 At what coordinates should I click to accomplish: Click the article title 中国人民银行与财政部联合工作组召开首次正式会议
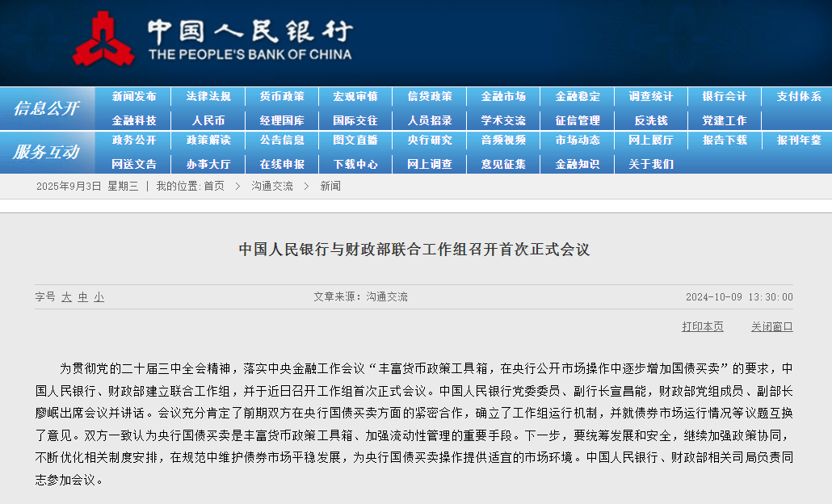414,250
